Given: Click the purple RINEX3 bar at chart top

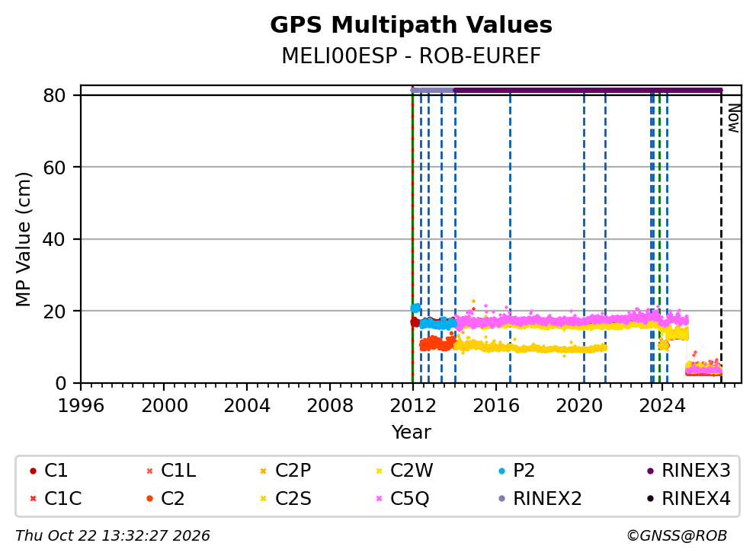Looking at the screenshot, I should 588,90.
